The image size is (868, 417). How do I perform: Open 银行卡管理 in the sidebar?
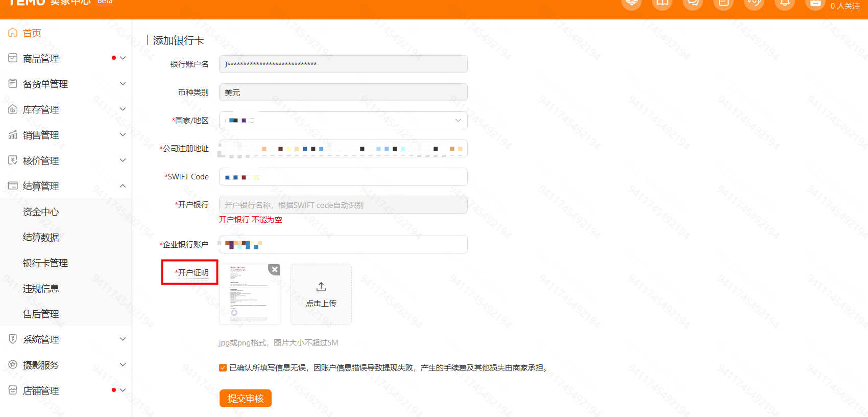click(45, 263)
